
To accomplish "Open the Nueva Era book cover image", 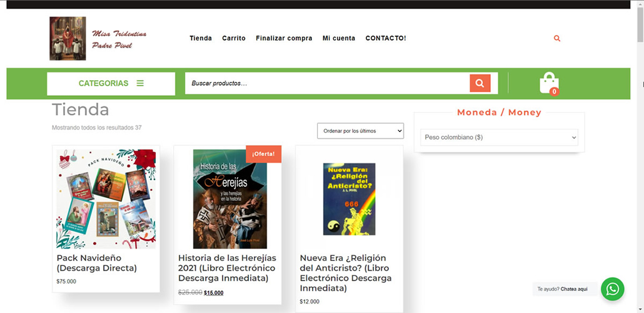I will [x=349, y=199].
